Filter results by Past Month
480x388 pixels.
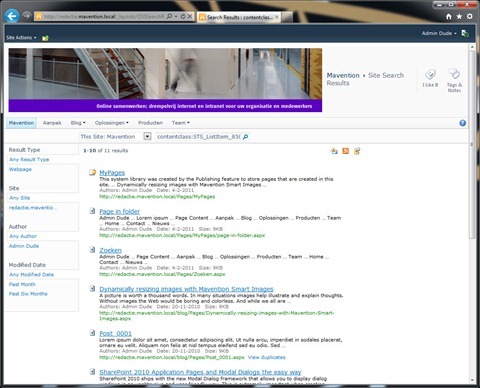click(22, 284)
